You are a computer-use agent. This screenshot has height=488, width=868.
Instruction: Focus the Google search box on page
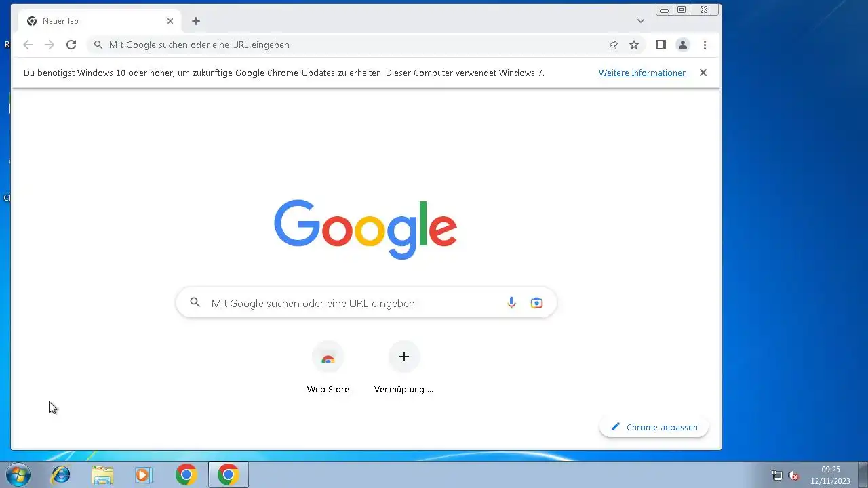click(x=366, y=303)
